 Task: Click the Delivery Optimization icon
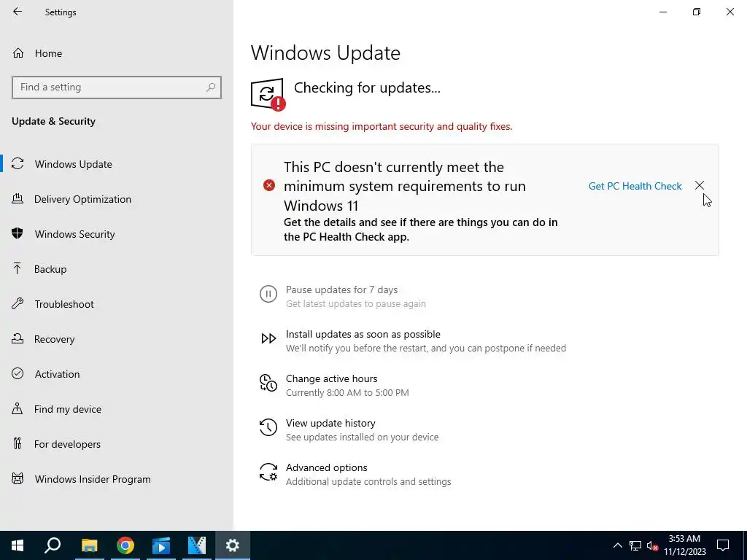coord(18,199)
